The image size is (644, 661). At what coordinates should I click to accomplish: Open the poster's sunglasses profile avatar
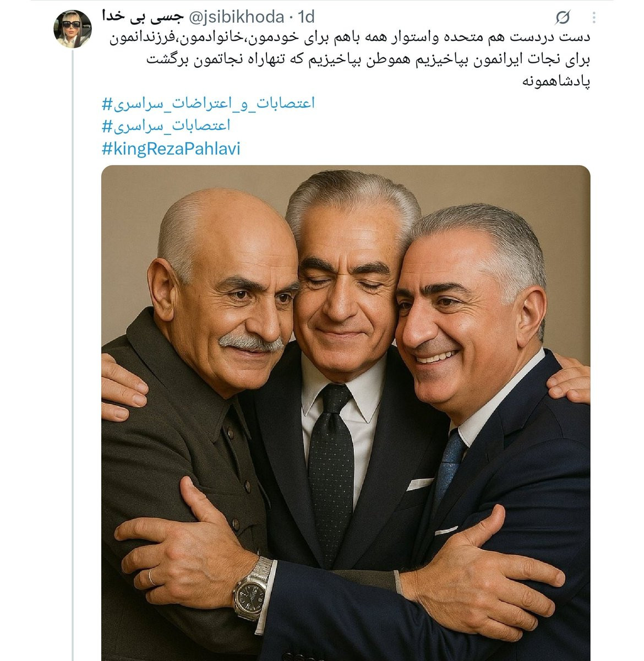point(72,29)
